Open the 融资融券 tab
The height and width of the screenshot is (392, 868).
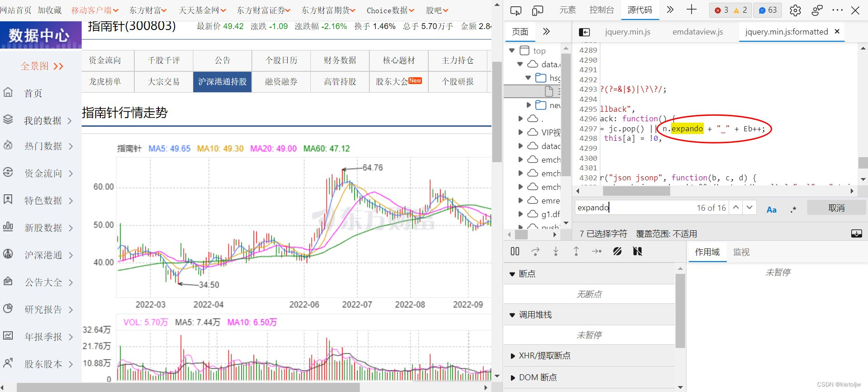pyautogui.click(x=281, y=82)
